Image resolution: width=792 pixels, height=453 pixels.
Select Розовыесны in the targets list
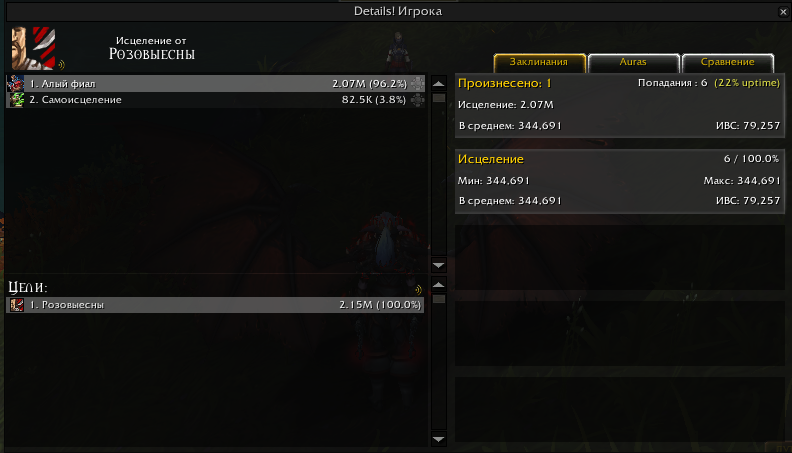click(x=215, y=305)
